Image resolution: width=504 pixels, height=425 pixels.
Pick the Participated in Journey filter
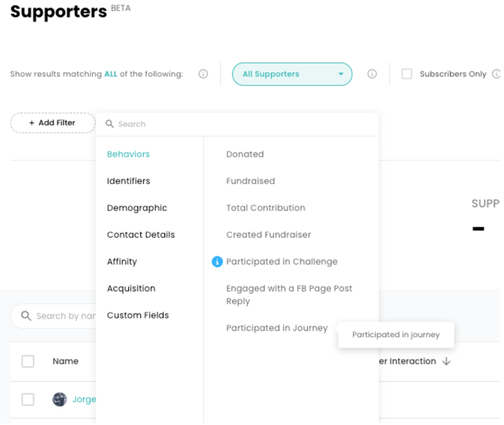coord(276,328)
